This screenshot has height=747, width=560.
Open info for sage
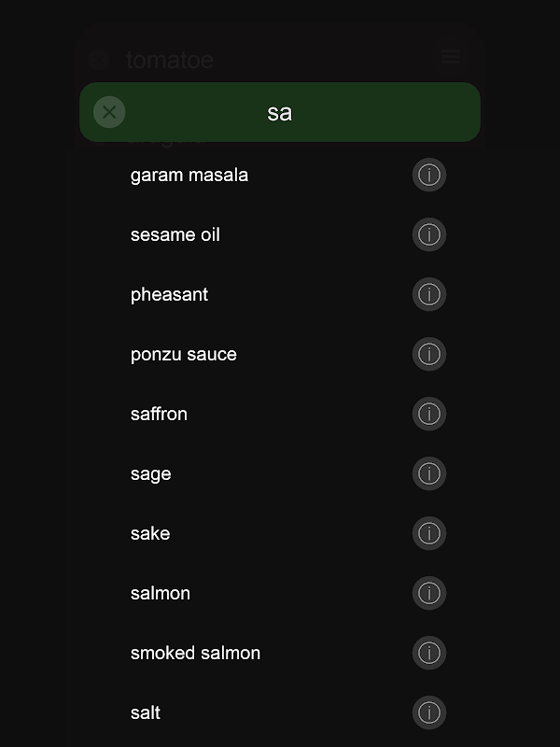click(x=429, y=473)
